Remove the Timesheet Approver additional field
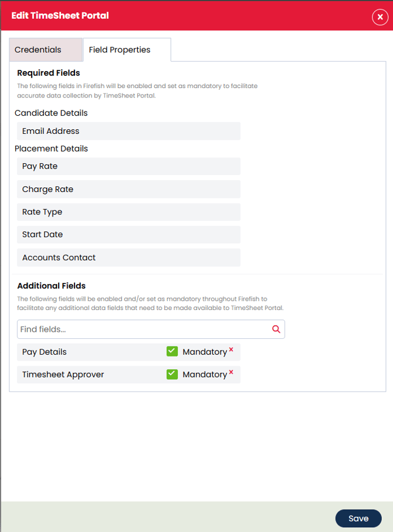 click(x=231, y=372)
